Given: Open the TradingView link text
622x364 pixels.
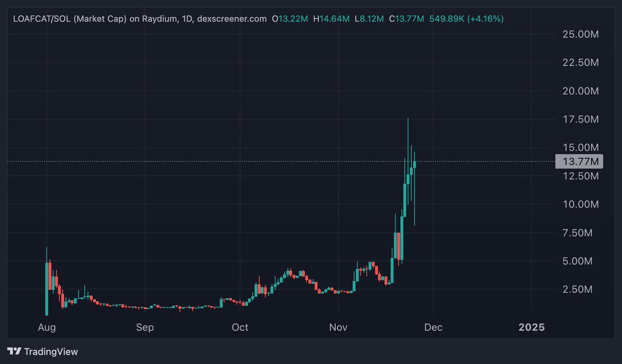Looking at the screenshot, I should click(51, 352).
